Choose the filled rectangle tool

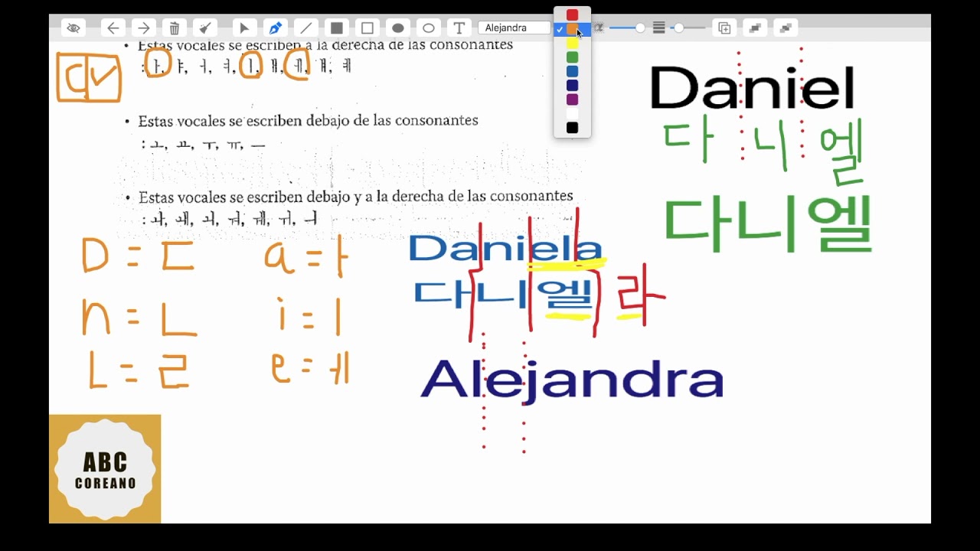pos(337,28)
